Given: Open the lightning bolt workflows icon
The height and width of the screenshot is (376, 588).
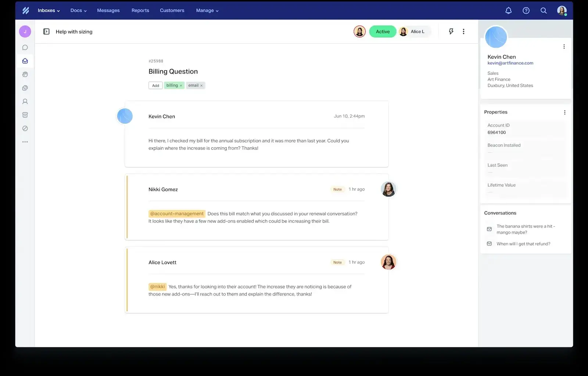Looking at the screenshot, I should [451, 32].
